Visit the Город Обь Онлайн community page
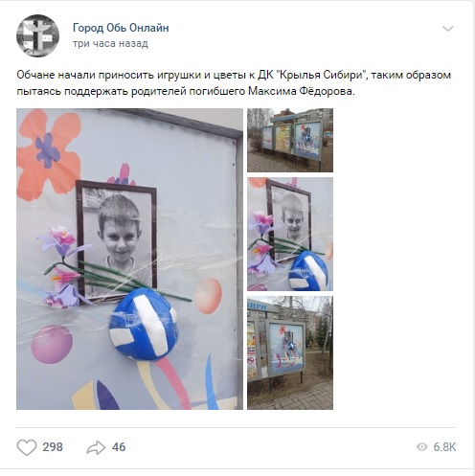The width and height of the screenshot is (475, 476). [121, 28]
